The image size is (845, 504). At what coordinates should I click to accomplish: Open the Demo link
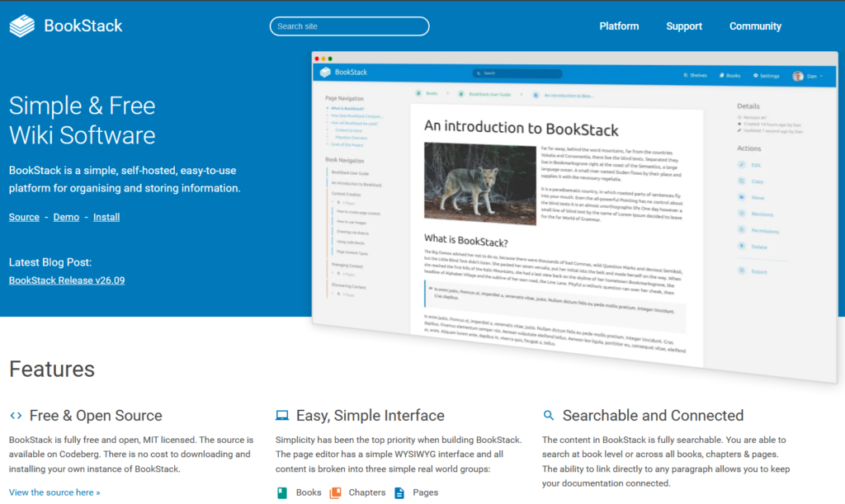(66, 217)
